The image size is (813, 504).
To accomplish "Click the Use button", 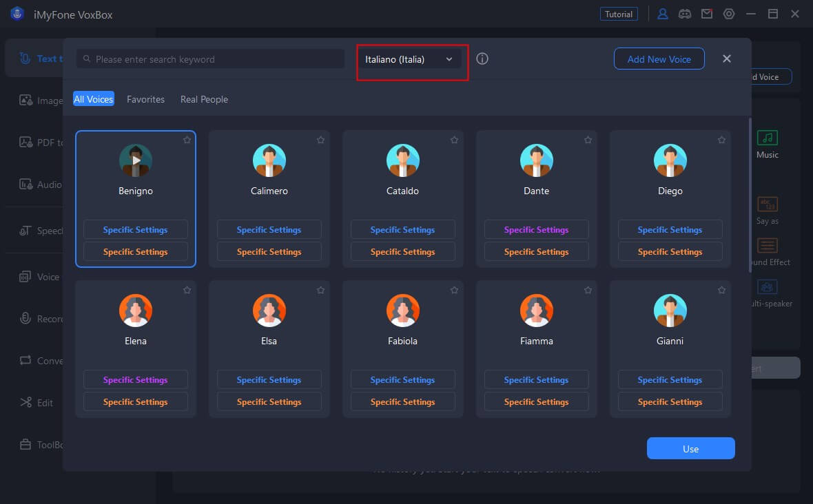I will point(690,449).
